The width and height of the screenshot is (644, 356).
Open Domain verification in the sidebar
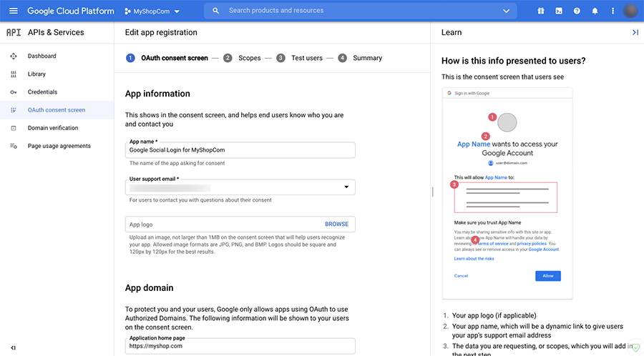(x=52, y=128)
